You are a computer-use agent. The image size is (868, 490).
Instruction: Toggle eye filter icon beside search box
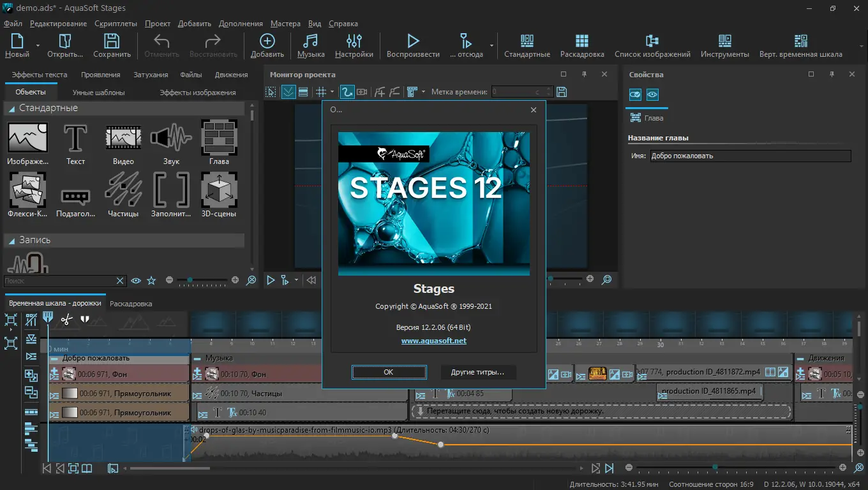point(135,280)
